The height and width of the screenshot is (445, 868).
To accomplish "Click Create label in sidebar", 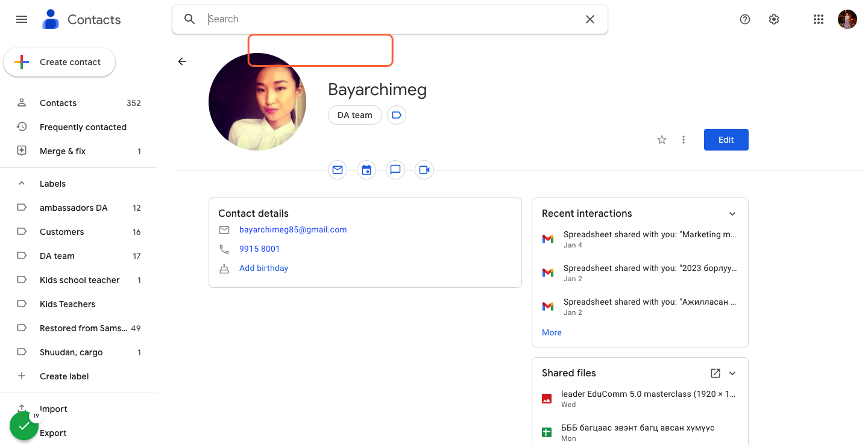I will 78,376.
